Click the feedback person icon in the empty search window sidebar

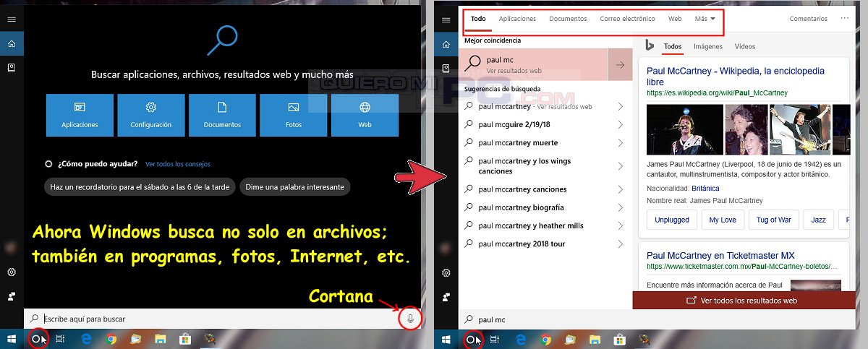coord(12,297)
